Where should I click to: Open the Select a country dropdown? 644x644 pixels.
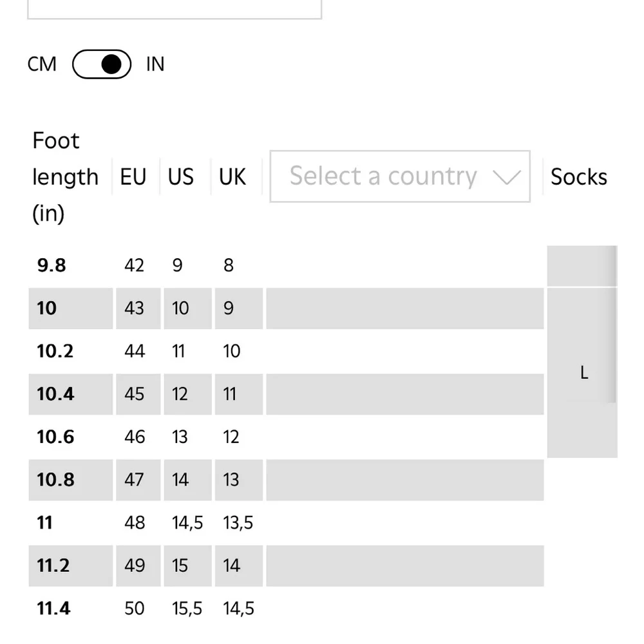(400, 176)
